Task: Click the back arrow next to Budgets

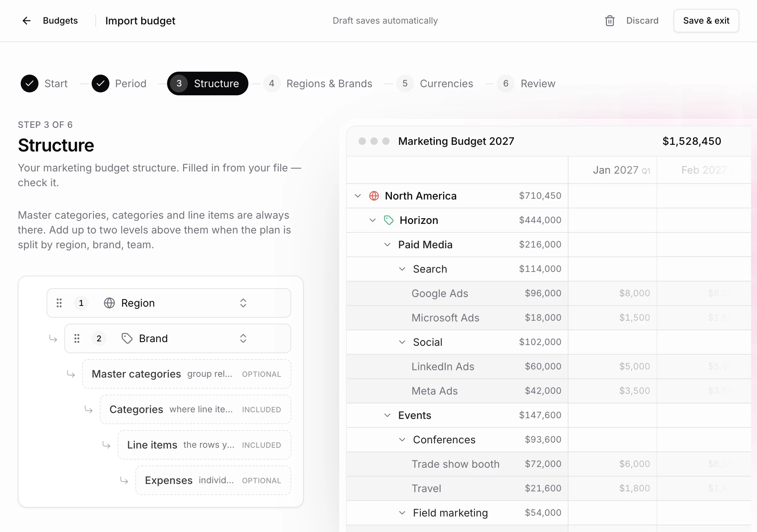Action: [x=27, y=21]
